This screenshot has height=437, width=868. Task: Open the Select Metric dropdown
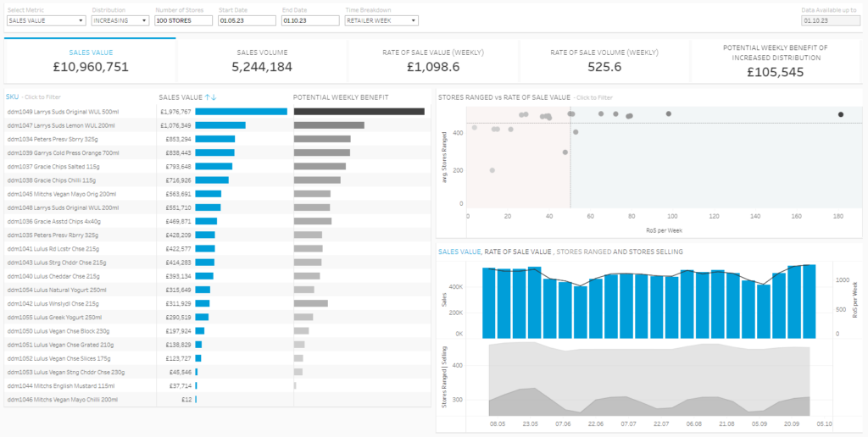(x=46, y=20)
